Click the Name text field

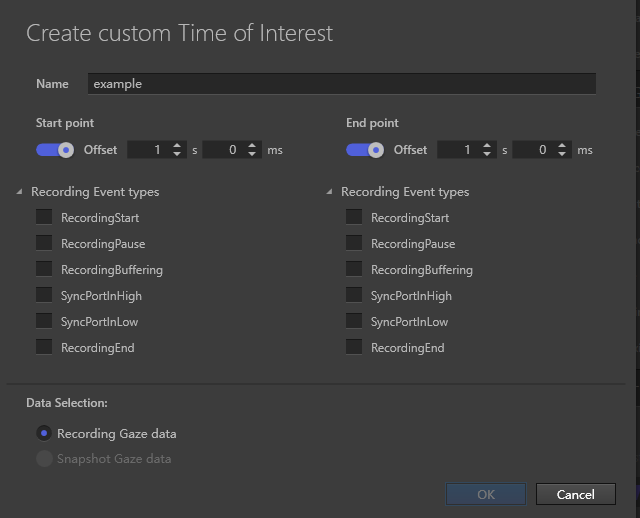341,84
